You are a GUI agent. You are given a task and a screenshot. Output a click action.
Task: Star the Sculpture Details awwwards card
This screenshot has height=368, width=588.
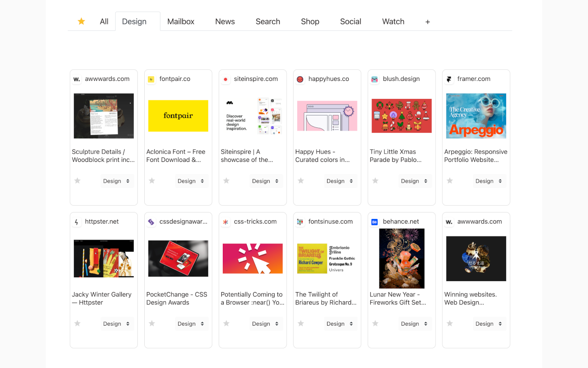(x=77, y=181)
